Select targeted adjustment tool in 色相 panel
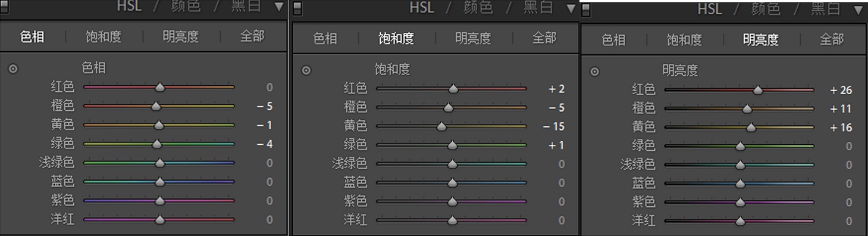 coord(12,69)
